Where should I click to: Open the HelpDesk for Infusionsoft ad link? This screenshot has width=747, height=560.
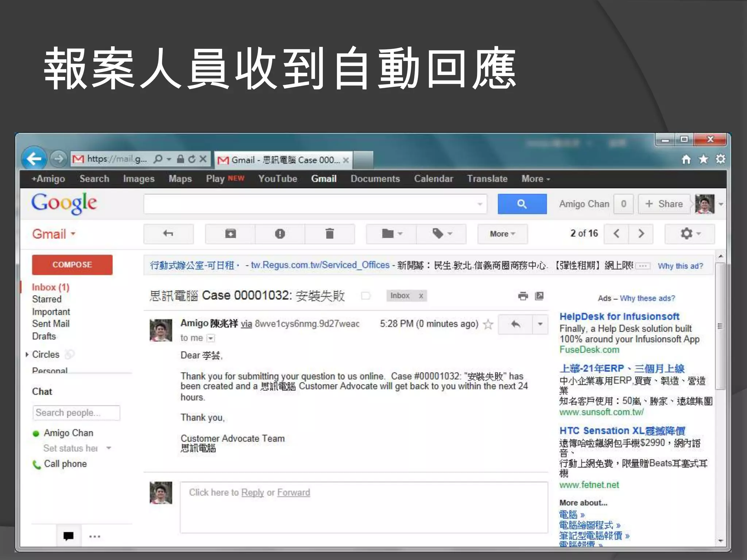coord(619,316)
